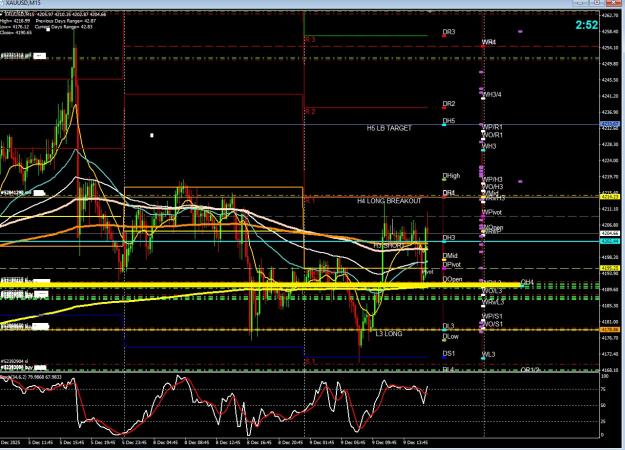Image resolution: width=625 pixels, height=450 pixels.
Task: Select the WP/S1 support label
Action: point(493,316)
